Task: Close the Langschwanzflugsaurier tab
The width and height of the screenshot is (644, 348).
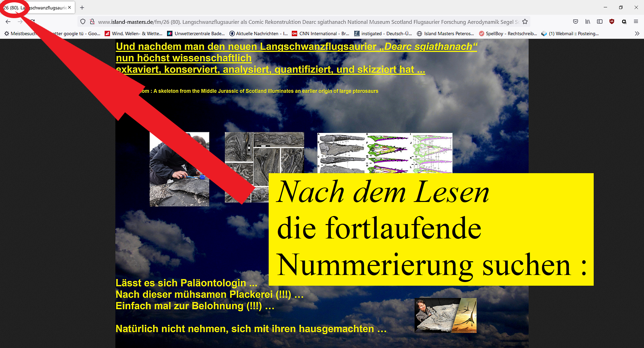Action: 69,7
